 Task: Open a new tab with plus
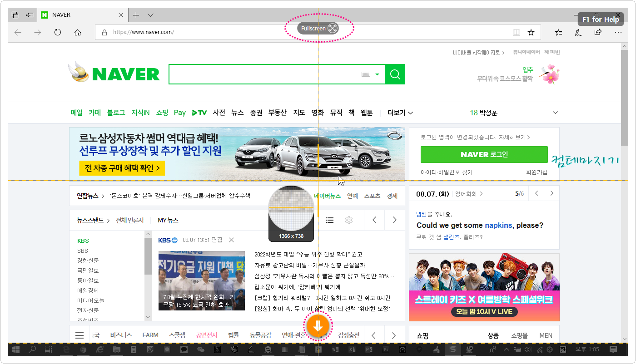point(136,15)
